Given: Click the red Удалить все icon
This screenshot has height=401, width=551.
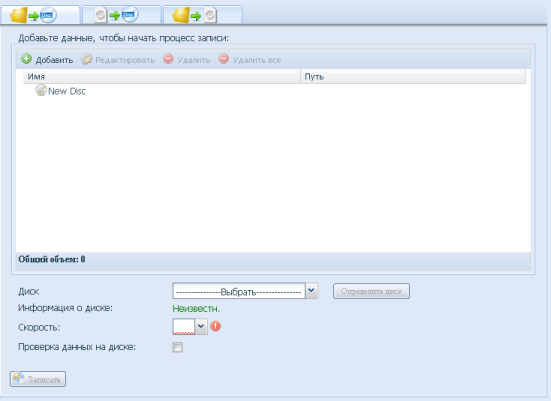Looking at the screenshot, I should point(223,59).
